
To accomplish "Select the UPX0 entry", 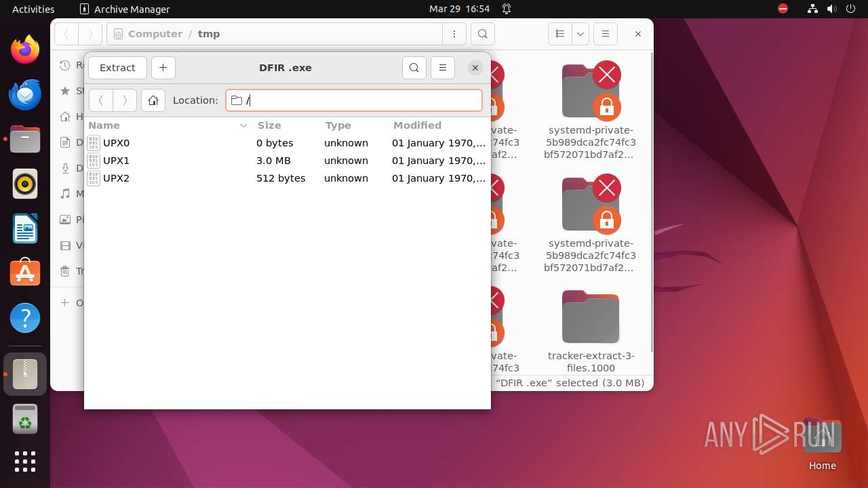I will click(288, 143).
